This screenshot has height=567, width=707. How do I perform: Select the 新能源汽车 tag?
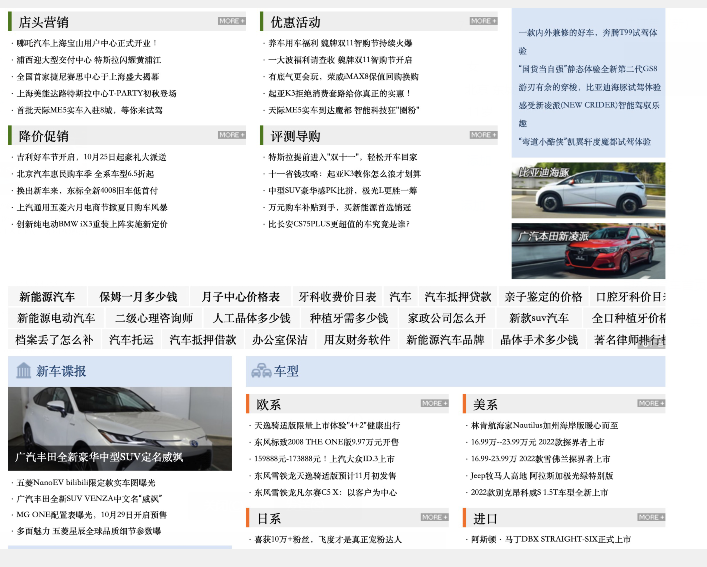point(47,297)
